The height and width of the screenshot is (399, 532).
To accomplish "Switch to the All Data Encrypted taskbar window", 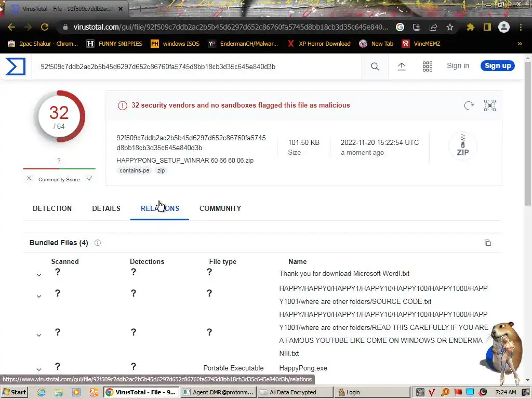I will (295, 392).
